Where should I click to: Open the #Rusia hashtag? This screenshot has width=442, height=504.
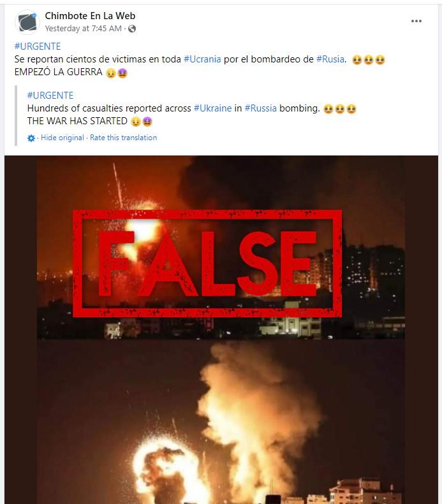click(x=330, y=59)
